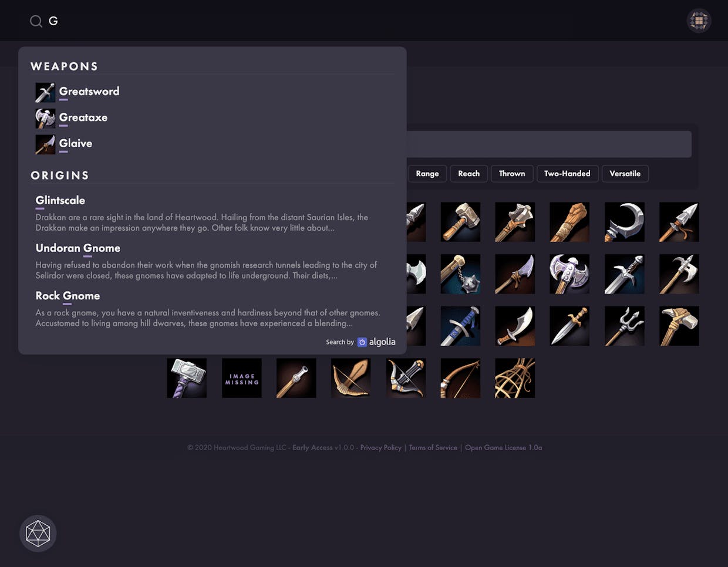Viewport: 728px width, 567px height.
Task: Open the flail with spiked ball tile
Action: point(461,274)
